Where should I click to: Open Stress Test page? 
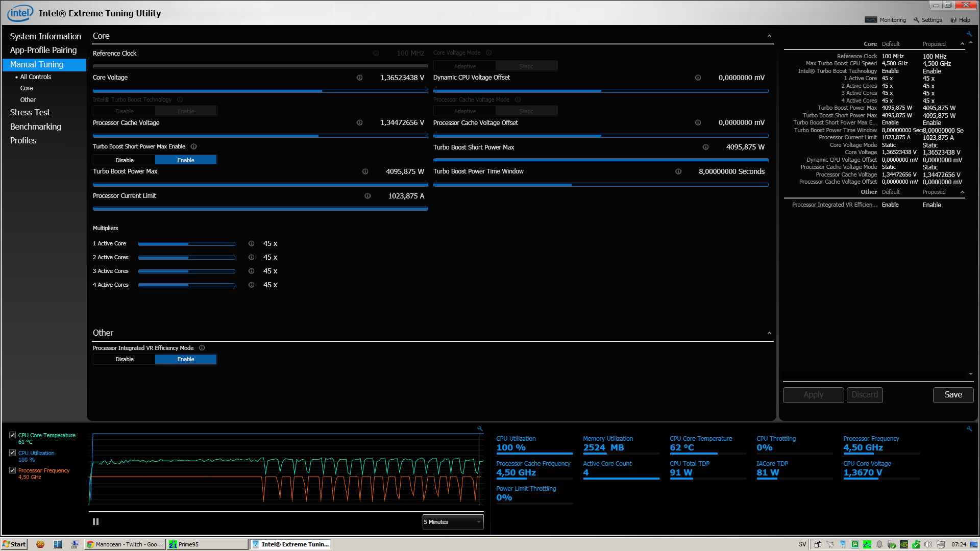[x=30, y=112]
